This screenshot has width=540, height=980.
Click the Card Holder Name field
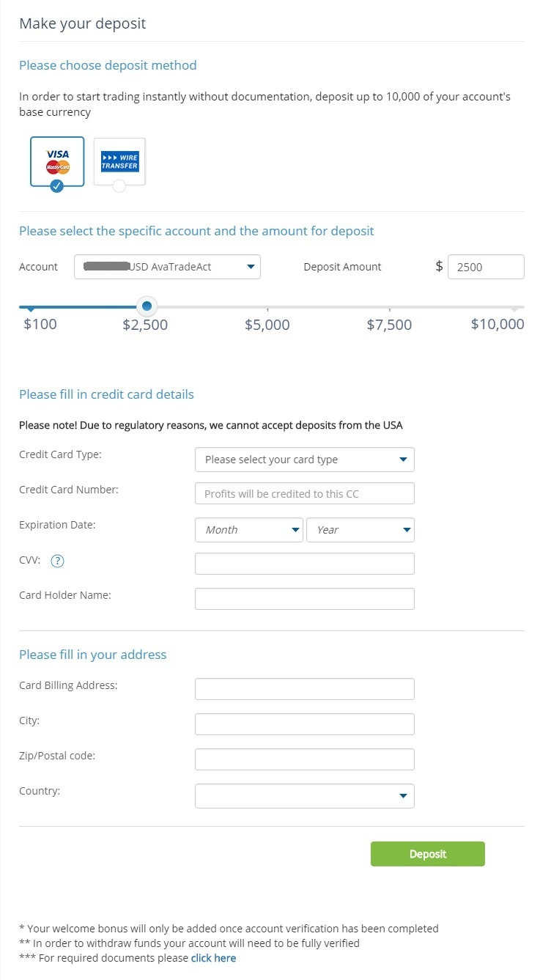[x=304, y=599]
